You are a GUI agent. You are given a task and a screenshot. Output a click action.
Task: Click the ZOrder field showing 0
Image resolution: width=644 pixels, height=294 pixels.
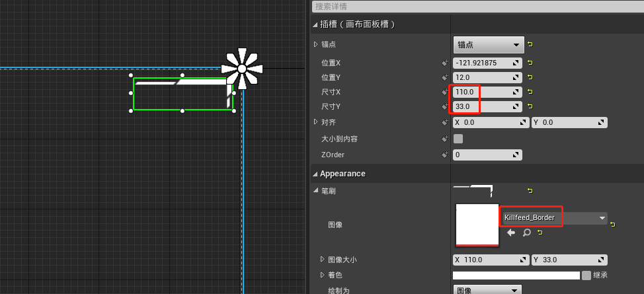(x=487, y=155)
